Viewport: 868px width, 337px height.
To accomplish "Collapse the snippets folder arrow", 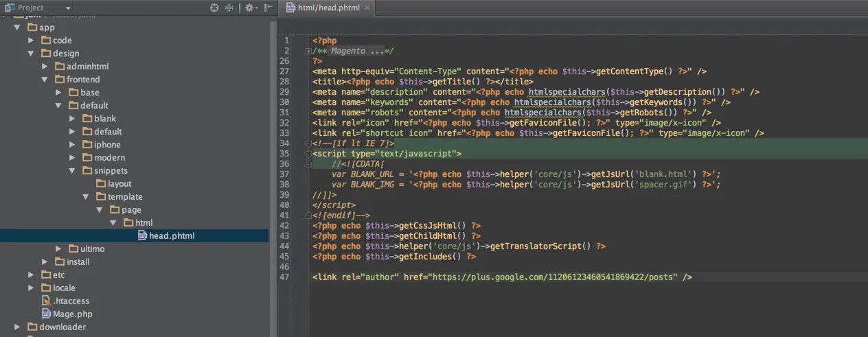I will click(72, 170).
